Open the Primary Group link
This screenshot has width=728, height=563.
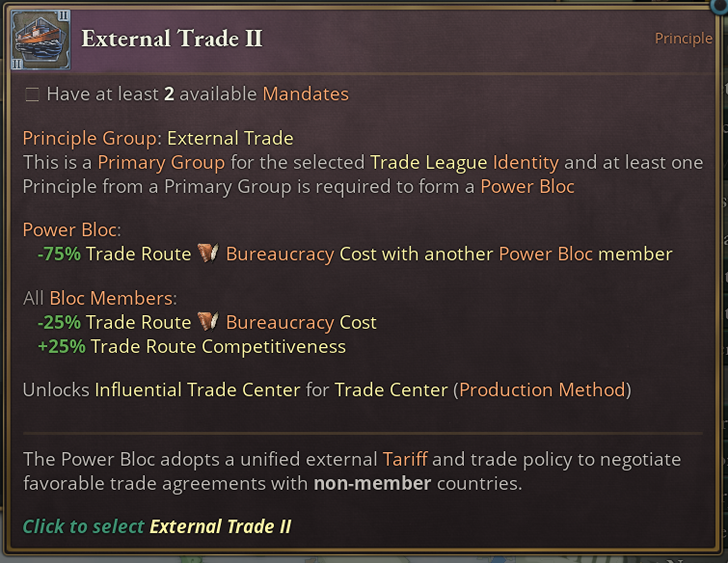161,162
